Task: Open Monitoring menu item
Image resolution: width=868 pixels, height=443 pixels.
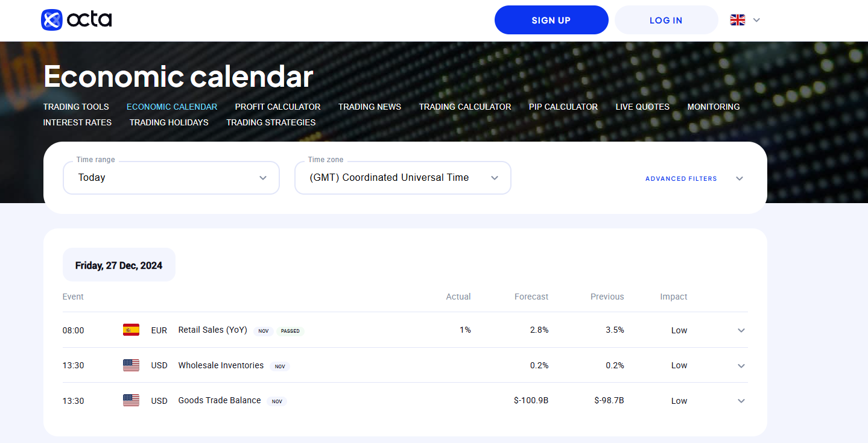Action: coord(714,107)
